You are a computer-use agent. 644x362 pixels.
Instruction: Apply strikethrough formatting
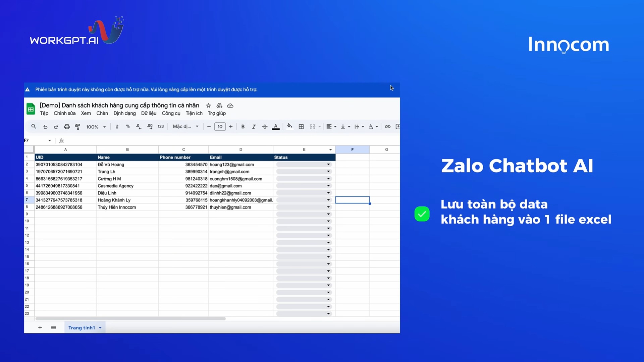(265, 126)
